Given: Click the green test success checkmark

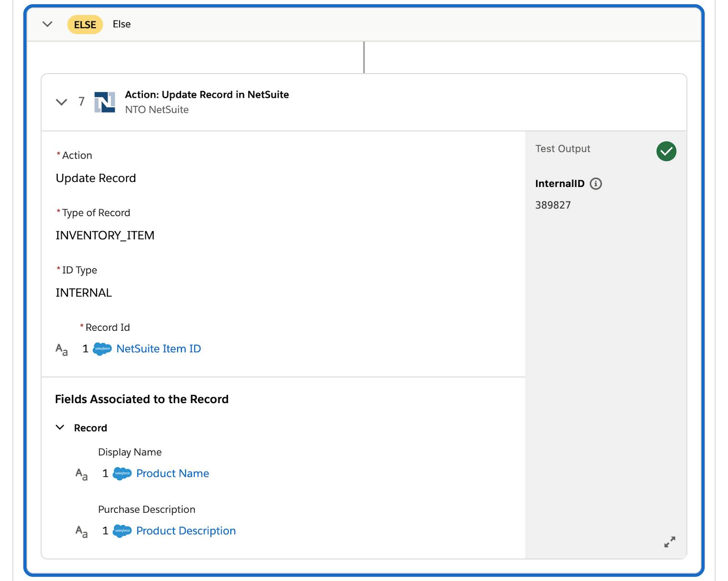Looking at the screenshot, I should [666, 151].
